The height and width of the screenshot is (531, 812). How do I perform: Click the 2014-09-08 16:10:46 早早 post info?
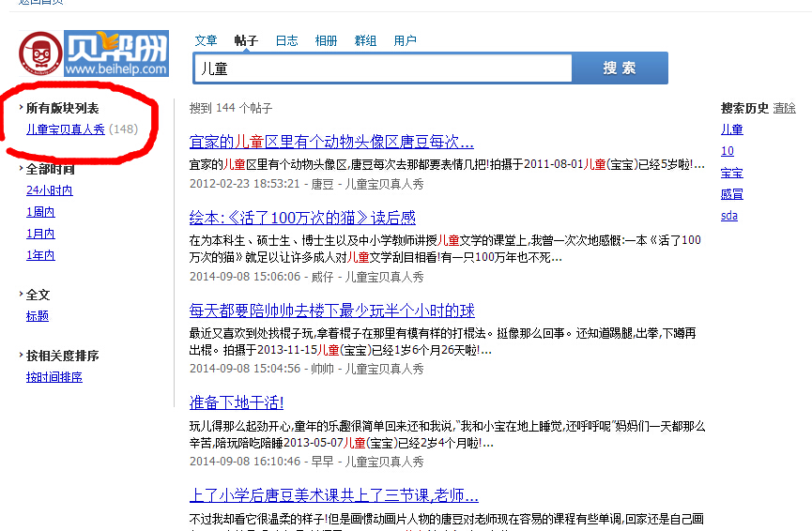pyautogui.click(x=307, y=462)
